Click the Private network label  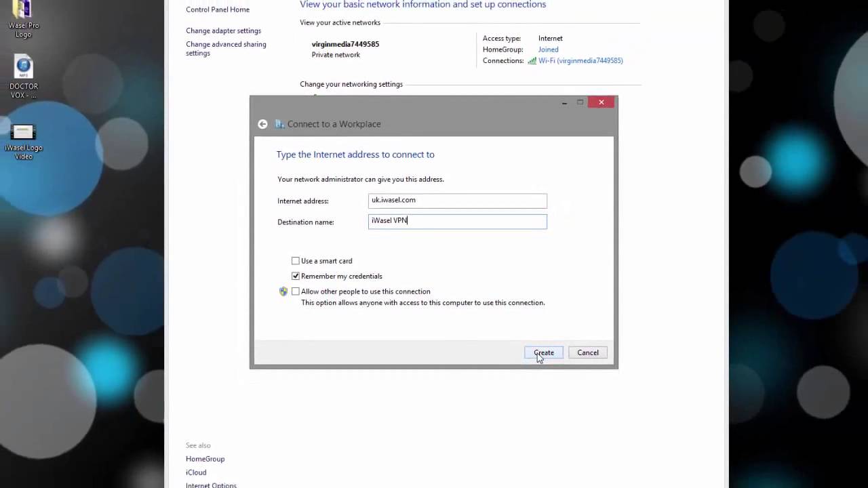pos(336,55)
